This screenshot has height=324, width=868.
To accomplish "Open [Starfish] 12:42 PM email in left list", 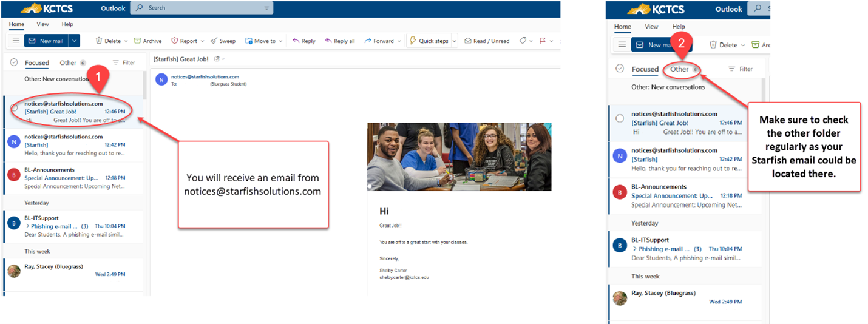I will (x=73, y=144).
